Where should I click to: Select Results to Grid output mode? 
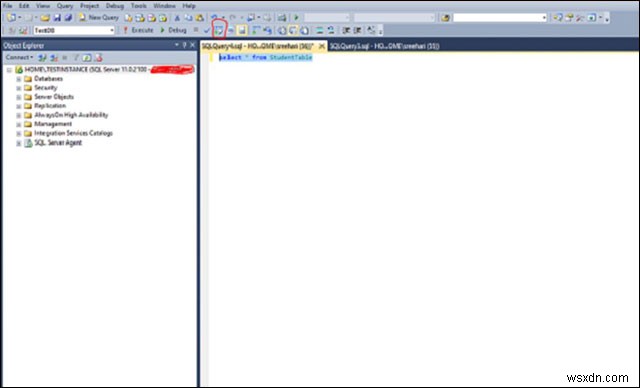click(x=293, y=30)
